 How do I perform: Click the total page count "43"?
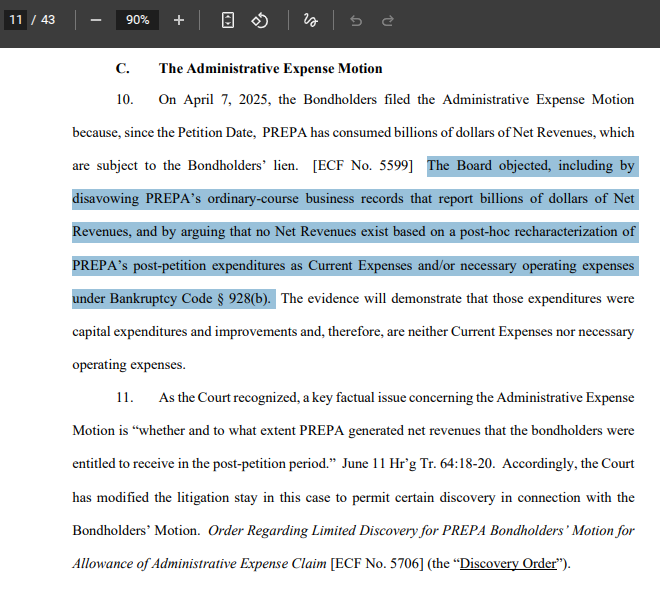(48, 20)
